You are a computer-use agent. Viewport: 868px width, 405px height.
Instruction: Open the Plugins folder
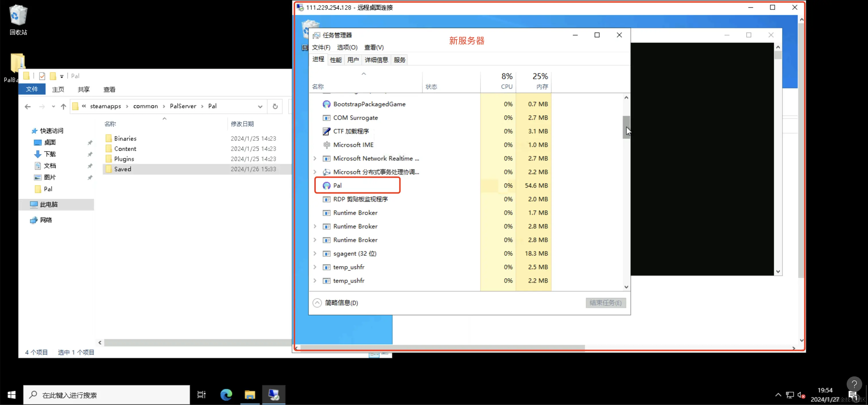click(x=124, y=159)
